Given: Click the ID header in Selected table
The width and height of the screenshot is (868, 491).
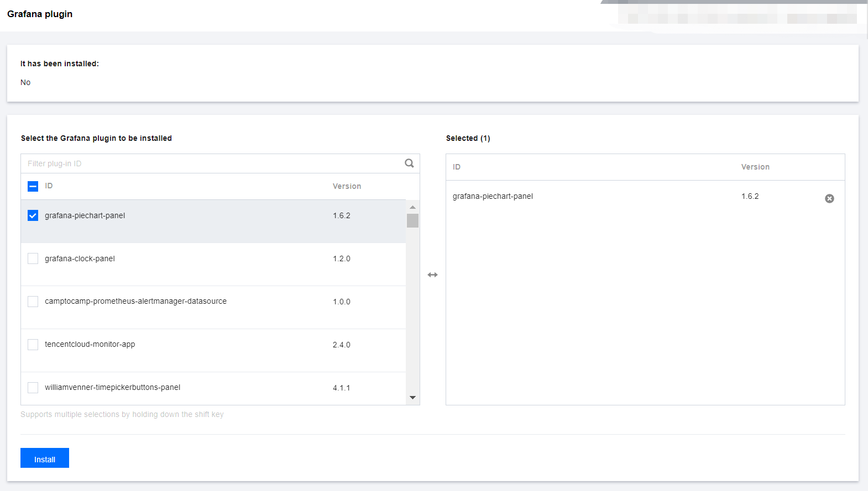Looking at the screenshot, I should coord(457,167).
